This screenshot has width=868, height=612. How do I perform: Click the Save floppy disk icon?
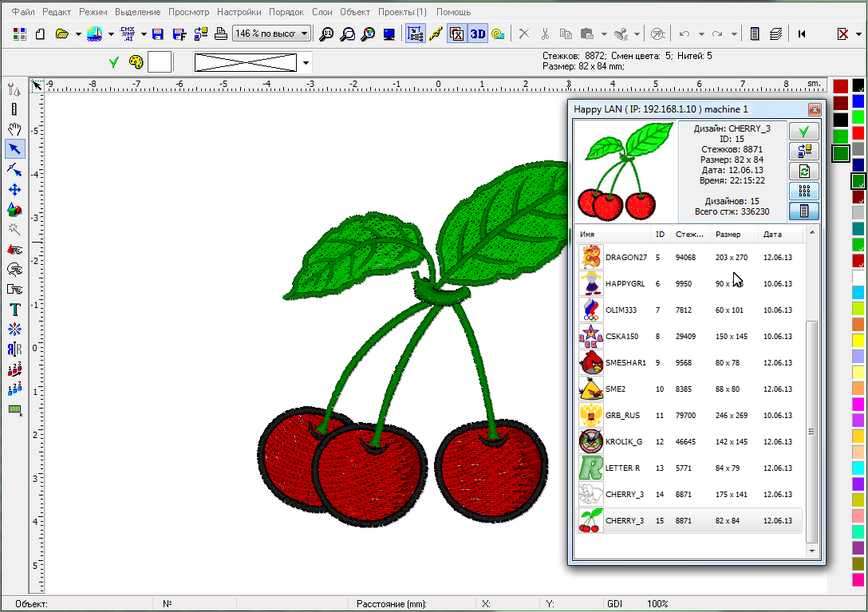point(158,34)
